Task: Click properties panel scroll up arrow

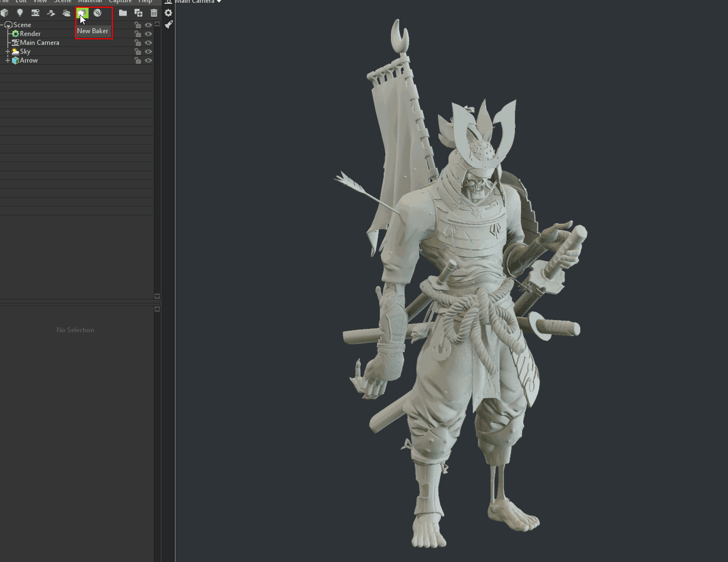Action: click(x=157, y=309)
